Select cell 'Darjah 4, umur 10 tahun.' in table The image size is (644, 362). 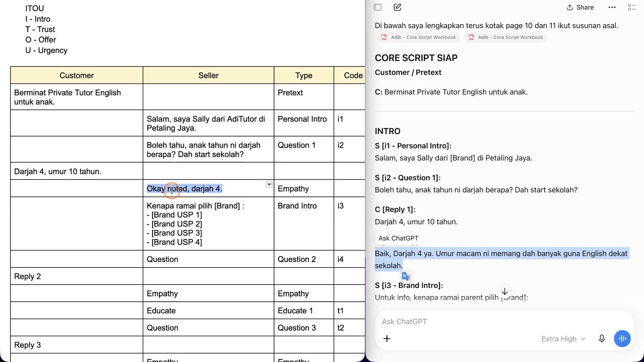[x=77, y=171]
